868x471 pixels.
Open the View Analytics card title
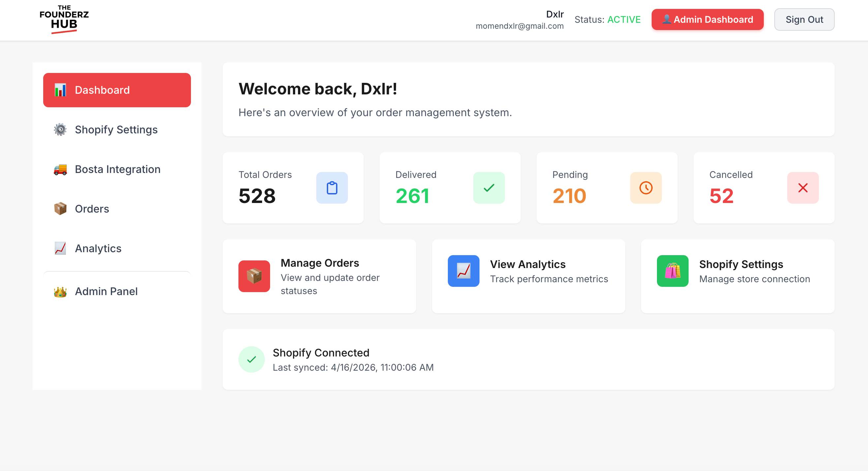(528, 264)
